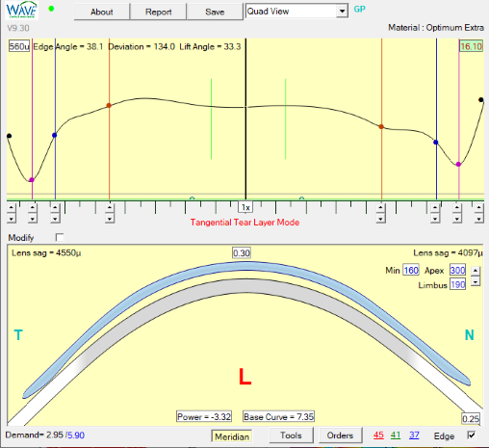Click the red 45 link
This screenshot has height=448, width=489.
(x=378, y=435)
